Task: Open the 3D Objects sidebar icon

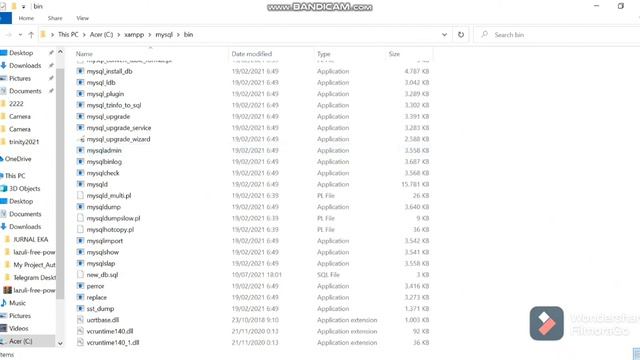Action: coord(4,189)
